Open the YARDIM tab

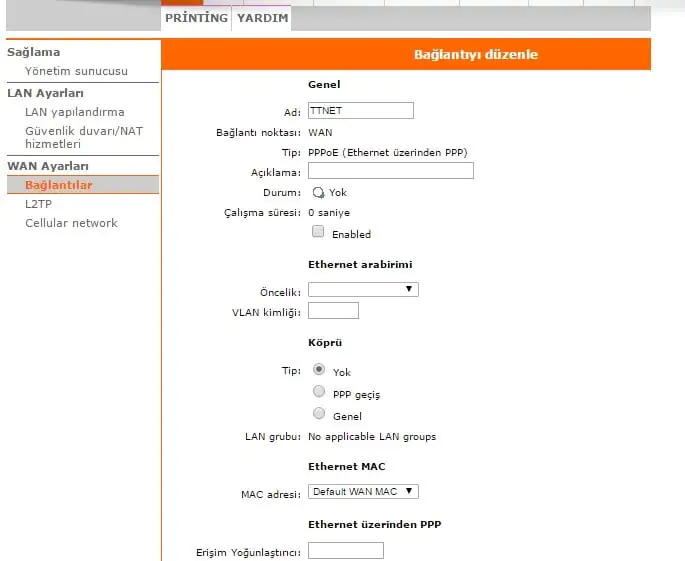pos(262,18)
